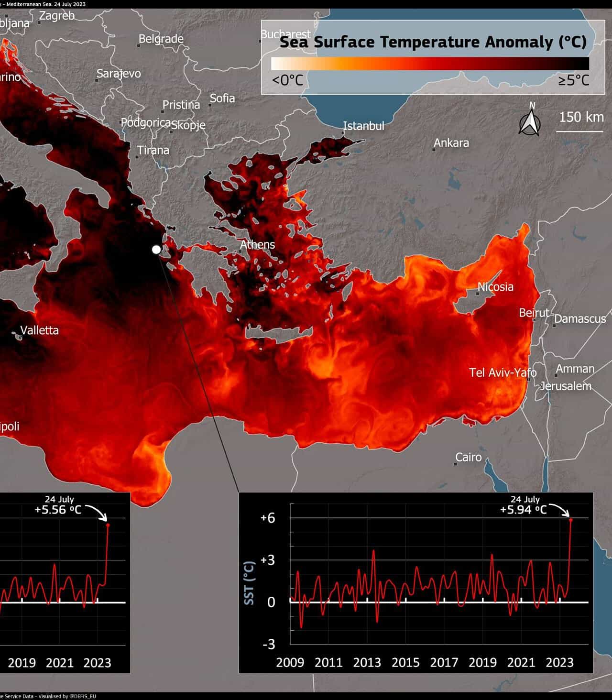Image resolution: width=612 pixels, height=700 pixels.
Task: Click the 2023 label in right chart
Action: pos(559,662)
